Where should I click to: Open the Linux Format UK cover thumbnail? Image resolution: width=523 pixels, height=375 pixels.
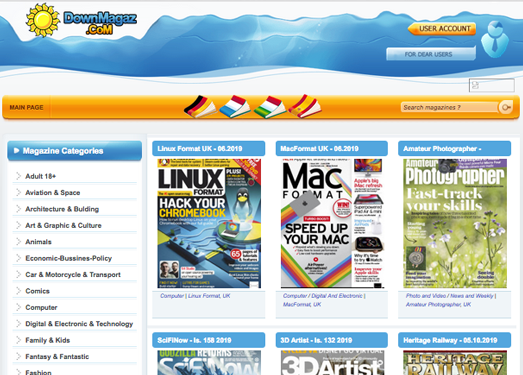tap(209, 224)
